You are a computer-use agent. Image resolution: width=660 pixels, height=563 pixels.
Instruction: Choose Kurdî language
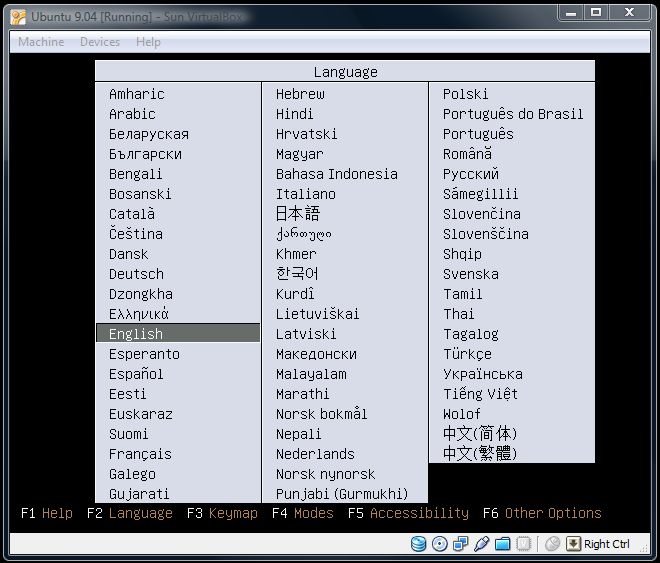[x=295, y=294]
